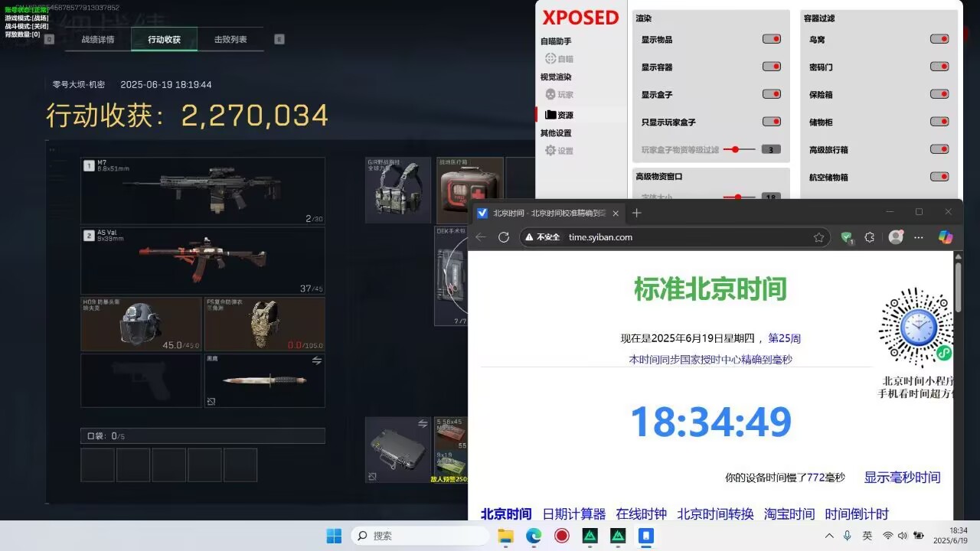This screenshot has width=980, height=551.
Task: Open browser settings and more menu
Action: point(919,237)
